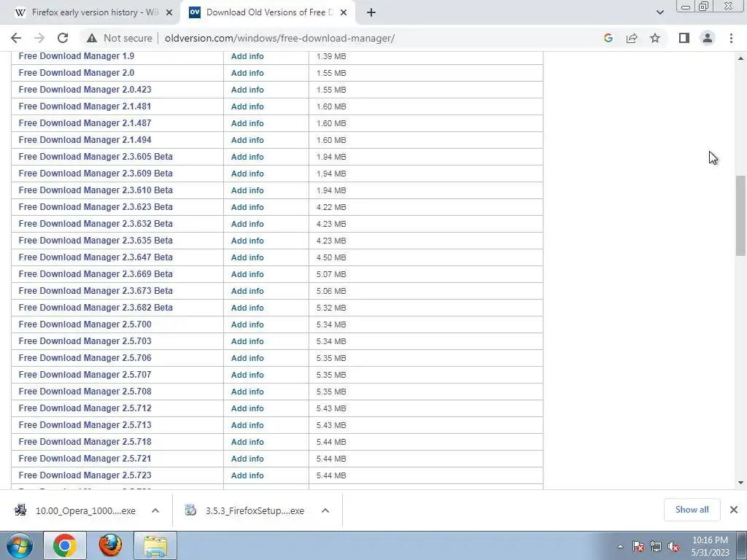Image resolution: width=747 pixels, height=560 pixels.
Task: Click the page vertical scrollbar thumb
Action: (740, 216)
